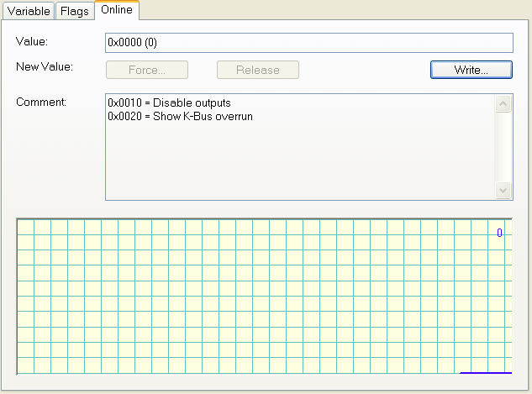Click the 'New Value:' label text
This screenshot has width=532, height=394.
click(x=45, y=66)
